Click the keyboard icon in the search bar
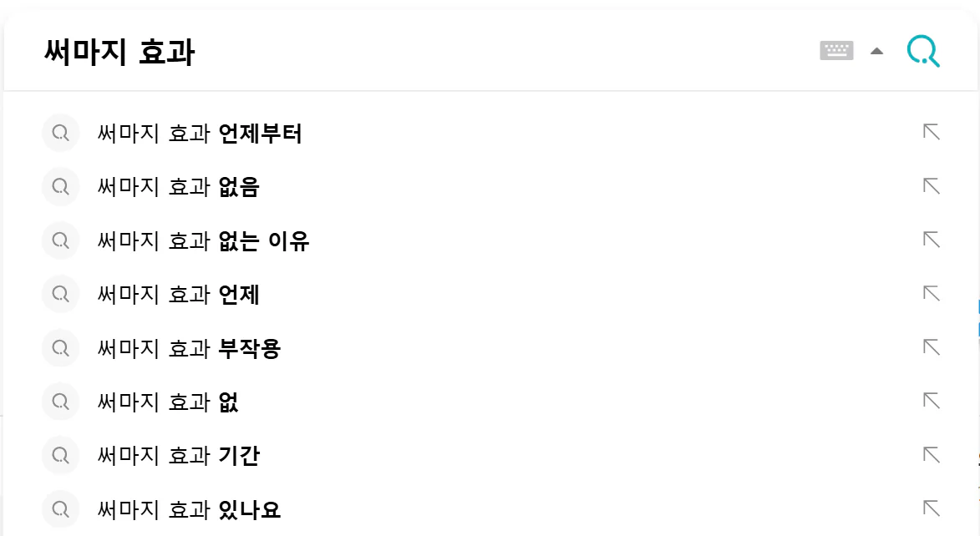Image resolution: width=980 pixels, height=536 pixels. click(835, 50)
